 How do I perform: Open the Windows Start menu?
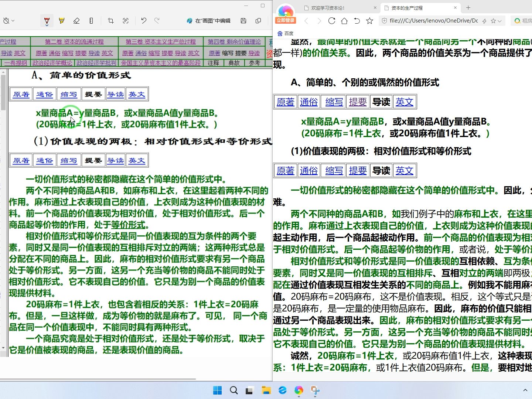click(218, 390)
